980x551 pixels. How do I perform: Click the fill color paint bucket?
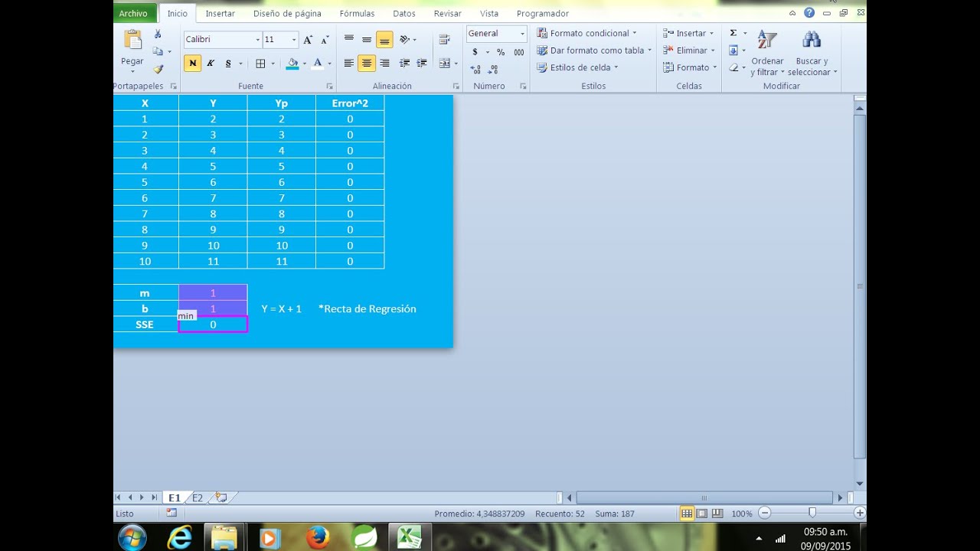(292, 64)
